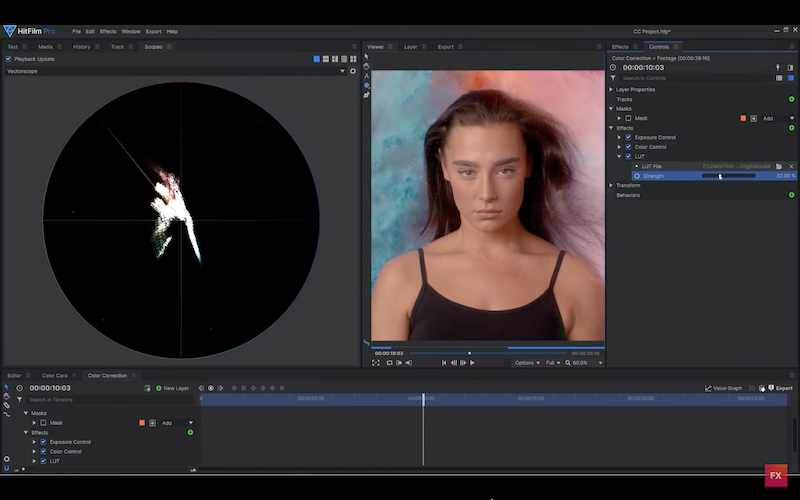Toggle Color Control checkbox in timeline

tap(43, 452)
